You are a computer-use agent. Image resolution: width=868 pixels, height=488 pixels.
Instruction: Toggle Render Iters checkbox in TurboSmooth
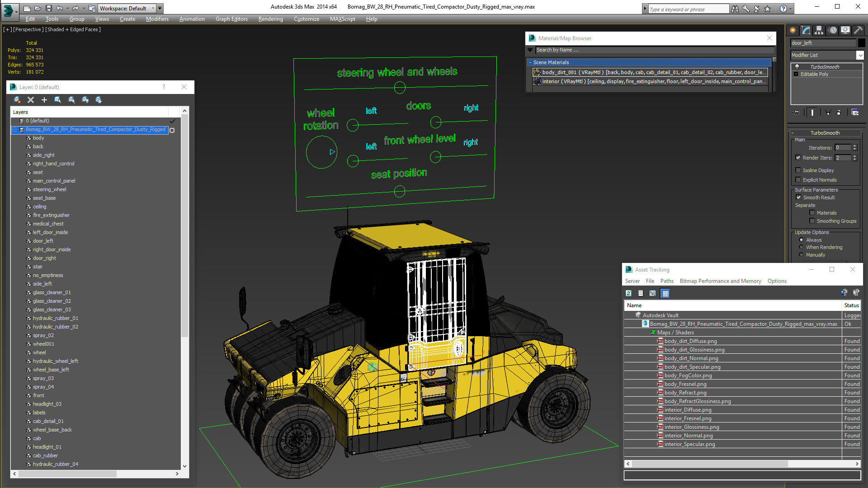(798, 158)
